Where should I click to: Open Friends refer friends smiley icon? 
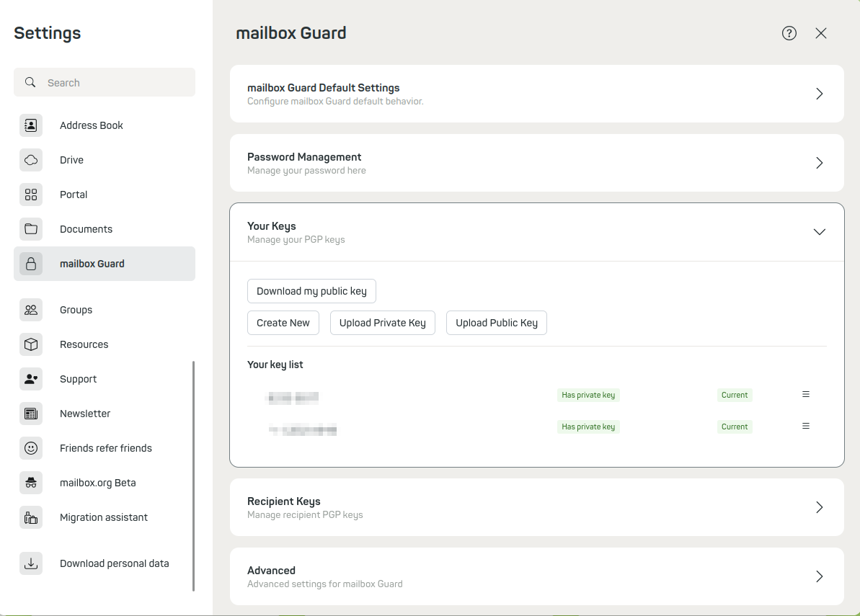tap(31, 448)
